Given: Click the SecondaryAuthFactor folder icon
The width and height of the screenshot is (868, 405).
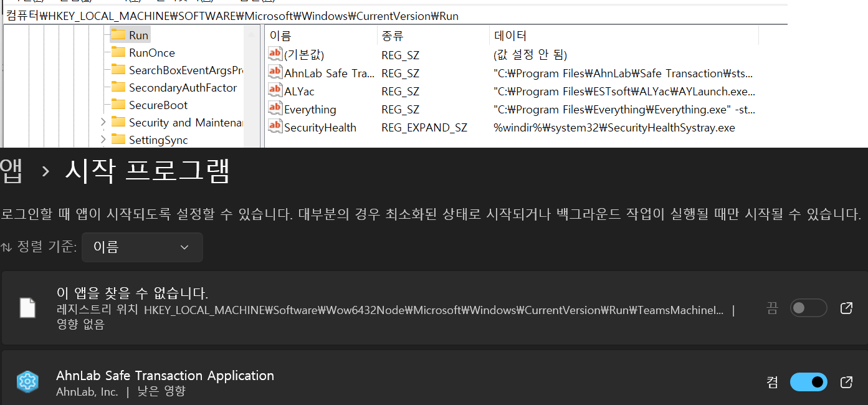Looking at the screenshot, I should (118, 87).
